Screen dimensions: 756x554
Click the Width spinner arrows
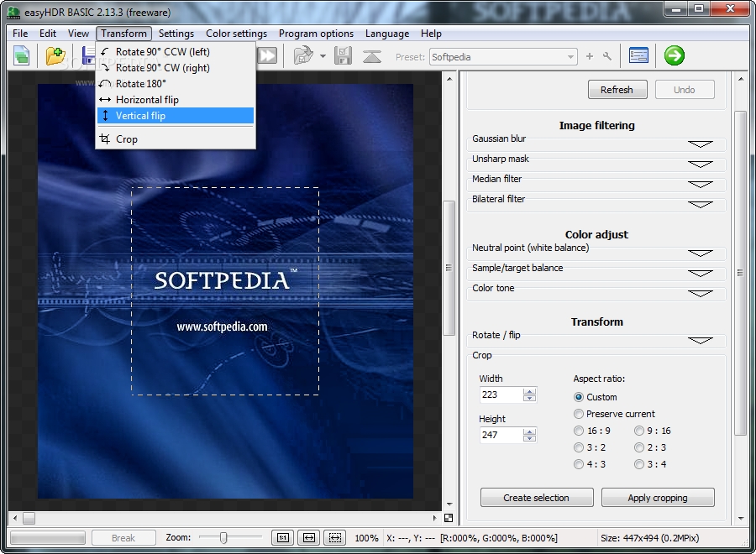pyautogui.click(x=529, y=395)
